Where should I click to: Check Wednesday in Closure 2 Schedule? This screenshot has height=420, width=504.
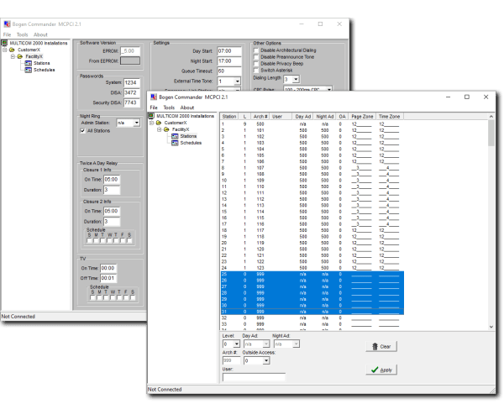point(109,241)
